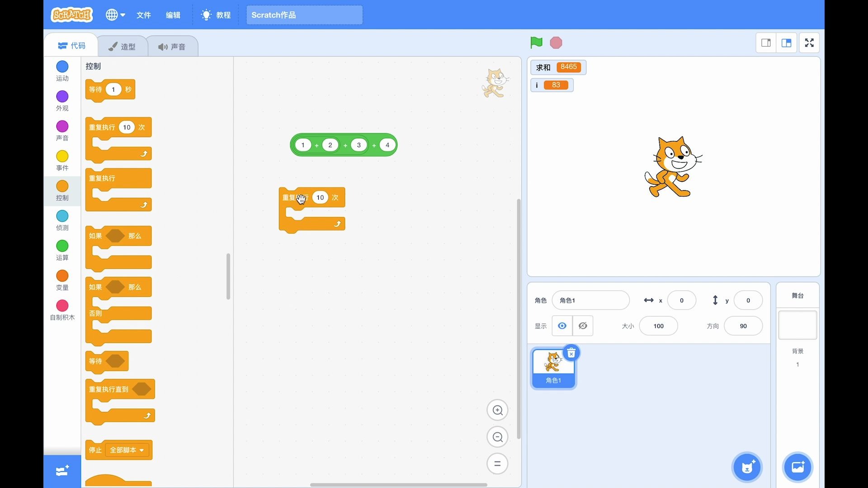Click the 方向 direction field

coord(743,326)
